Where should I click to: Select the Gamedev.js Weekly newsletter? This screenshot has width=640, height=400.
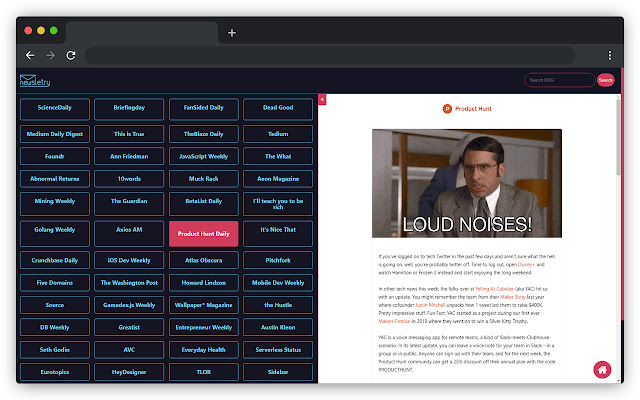[129, 305]
